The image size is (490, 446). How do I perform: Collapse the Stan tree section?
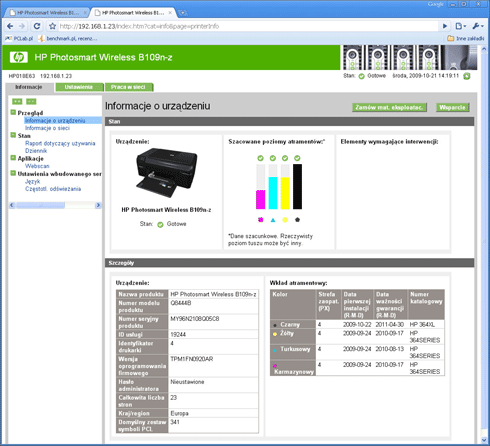click(13, 135)
